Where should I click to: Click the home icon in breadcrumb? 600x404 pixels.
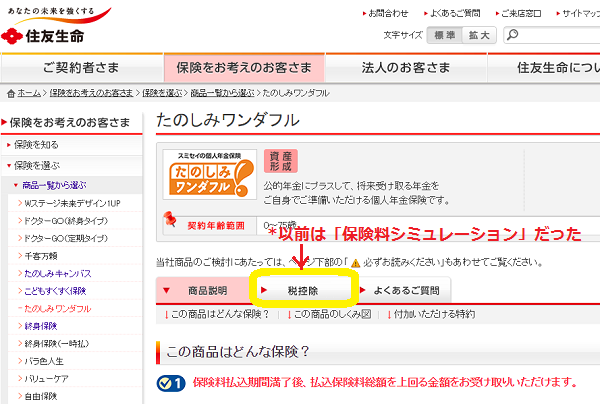point(11,93)
